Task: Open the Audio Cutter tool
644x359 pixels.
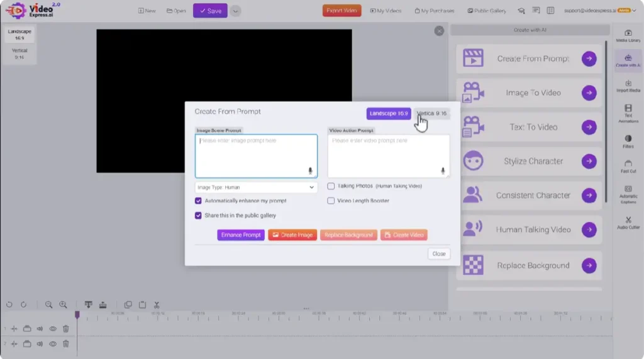Action: coord(628,223)
